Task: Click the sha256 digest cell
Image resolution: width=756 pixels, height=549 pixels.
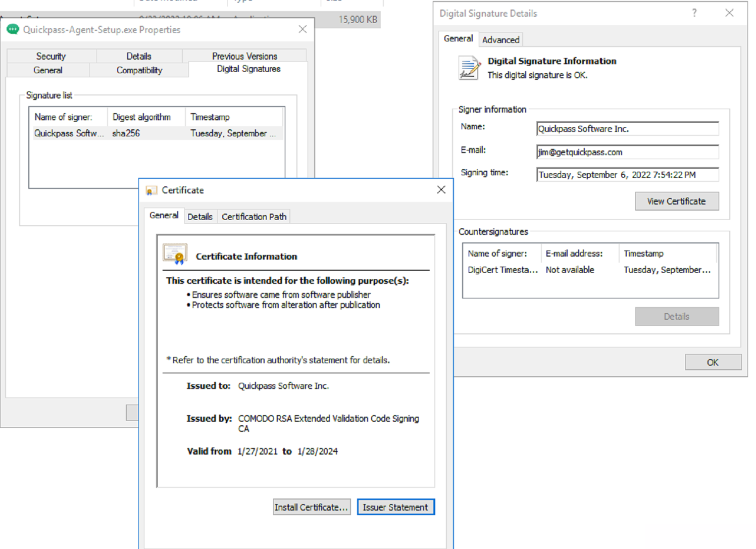Action: 126,133
